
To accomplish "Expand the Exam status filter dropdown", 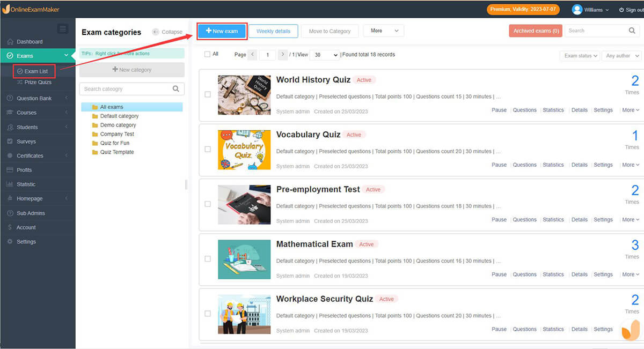I will [x=580, y=56].
